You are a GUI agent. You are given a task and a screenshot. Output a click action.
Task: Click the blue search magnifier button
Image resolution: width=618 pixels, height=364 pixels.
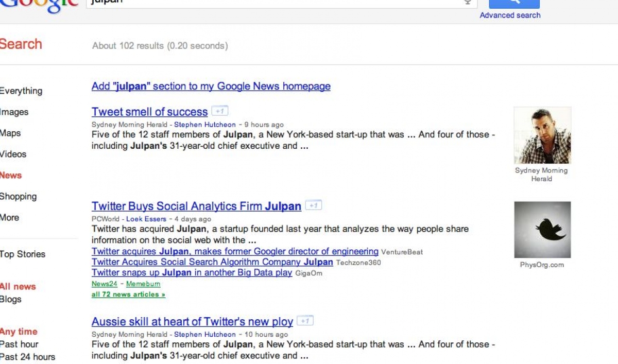point(513,3)
